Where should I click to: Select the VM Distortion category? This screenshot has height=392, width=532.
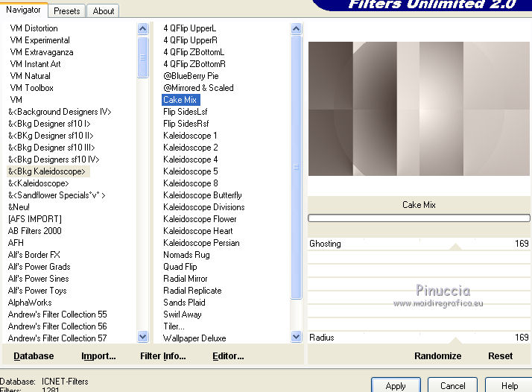(34, 28)
